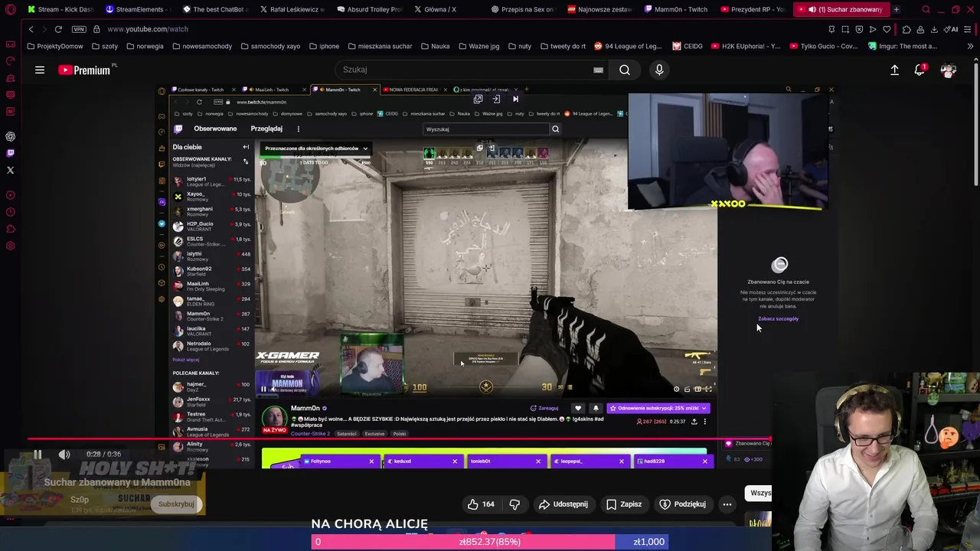
Task: Add page to bookmarks heart icon
Action: click(887, 29)
